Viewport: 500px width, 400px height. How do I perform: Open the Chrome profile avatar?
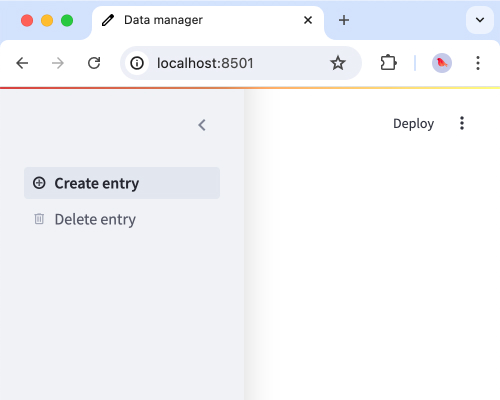(442, 63)
